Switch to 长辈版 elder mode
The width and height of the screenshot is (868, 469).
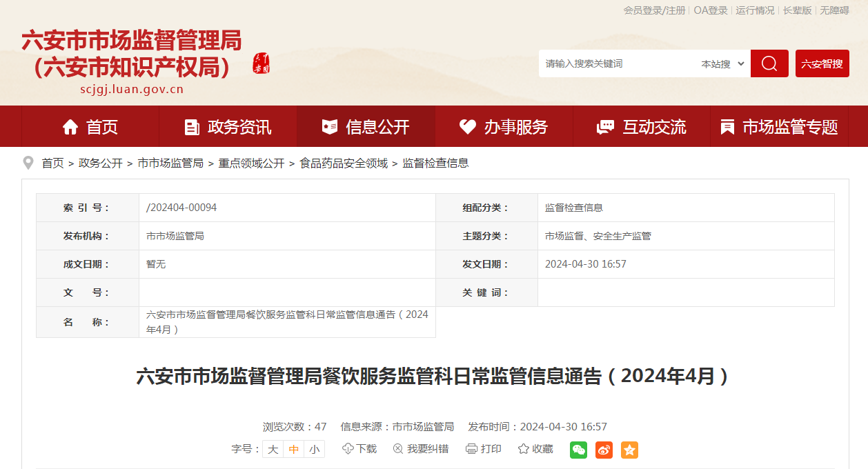point(797,10)
